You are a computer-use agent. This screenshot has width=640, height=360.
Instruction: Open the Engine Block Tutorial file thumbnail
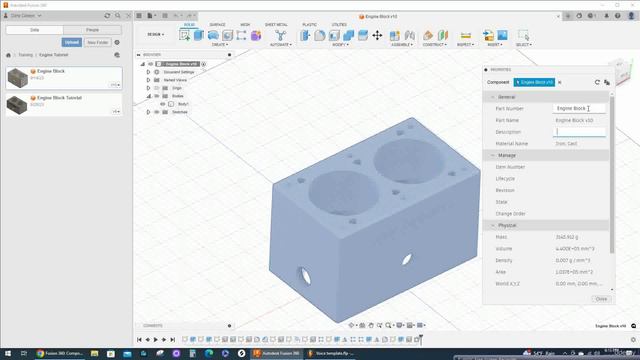pyautogui.click(x=17, y=105)
